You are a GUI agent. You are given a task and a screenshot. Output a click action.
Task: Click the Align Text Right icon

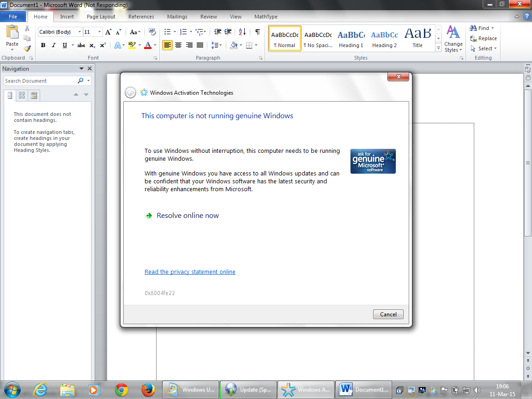[189, 45]
